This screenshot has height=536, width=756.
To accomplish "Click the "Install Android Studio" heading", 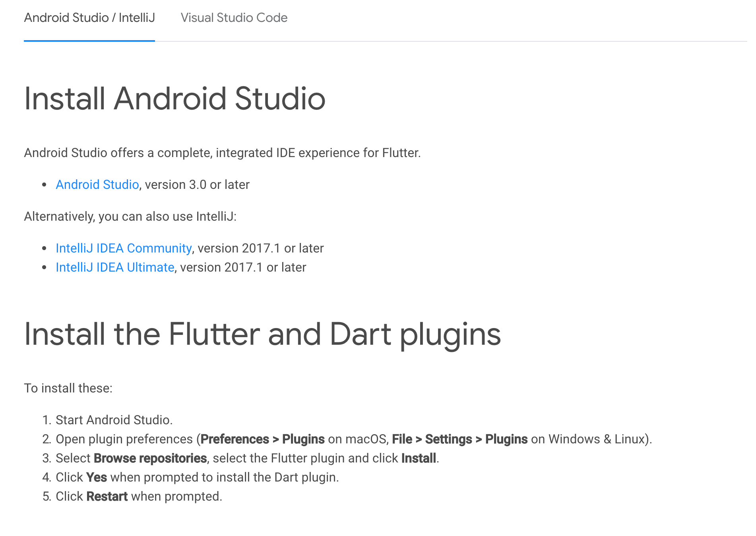I will tap(175, 98).
